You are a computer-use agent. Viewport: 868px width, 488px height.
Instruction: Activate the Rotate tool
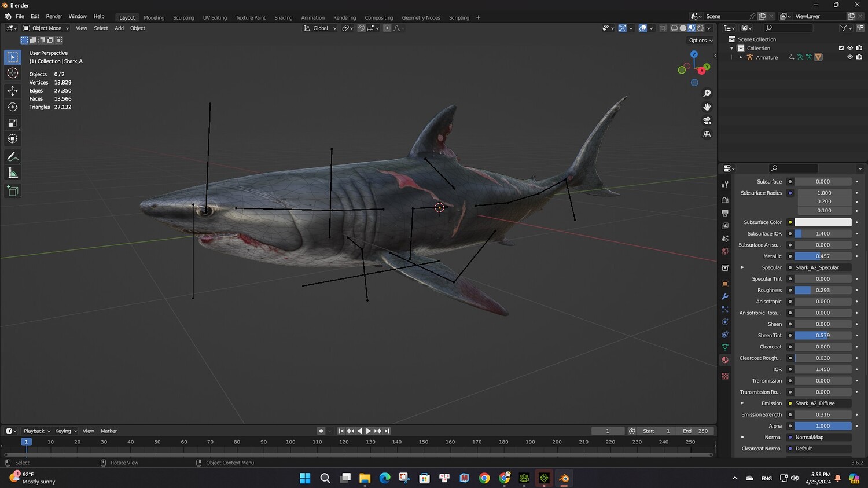coord(13,107)
